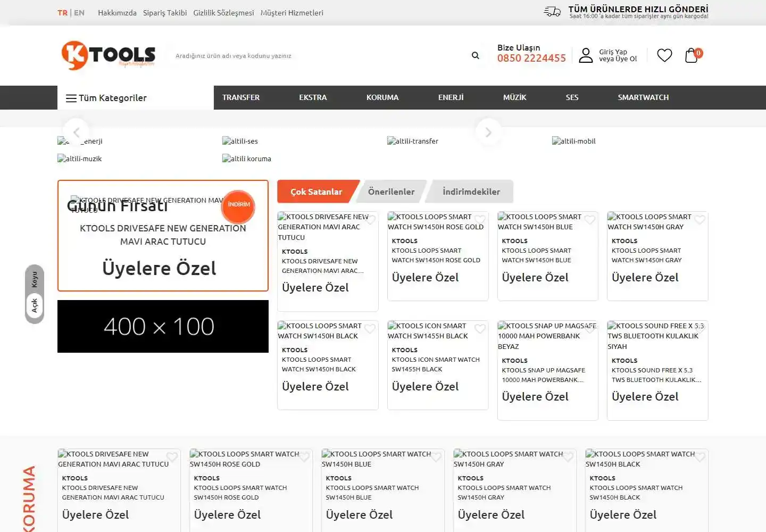This screenshot has height=532, width=766.
Task: Toggle the Açık/Koyu theme switch
Action: click(x=35, y=294)
